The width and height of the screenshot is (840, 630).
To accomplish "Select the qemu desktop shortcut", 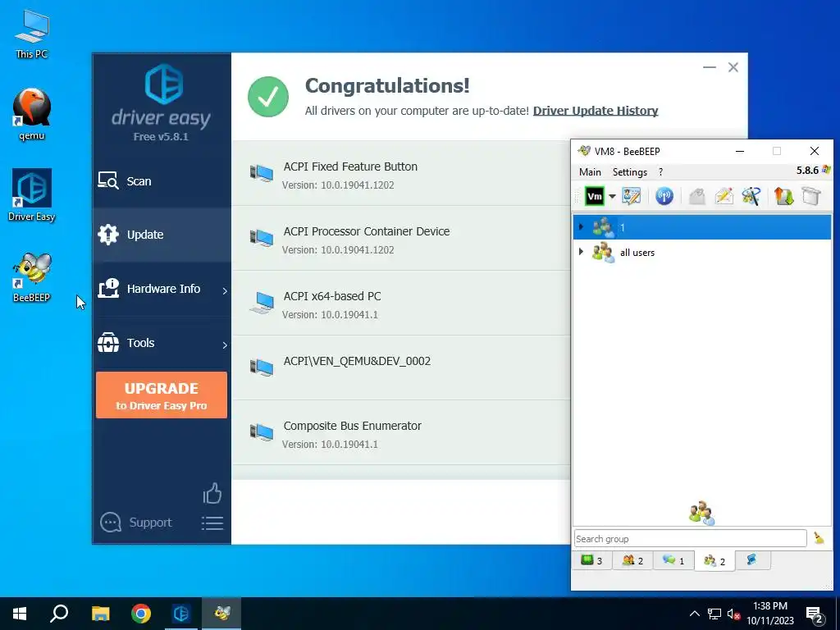I will click(x=32, y=114).
